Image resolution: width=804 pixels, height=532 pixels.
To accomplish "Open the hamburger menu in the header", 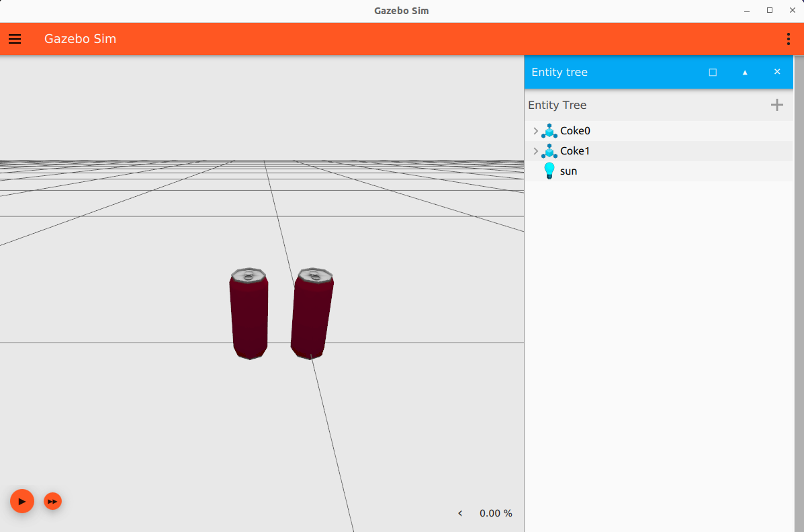I will point(15,39).
